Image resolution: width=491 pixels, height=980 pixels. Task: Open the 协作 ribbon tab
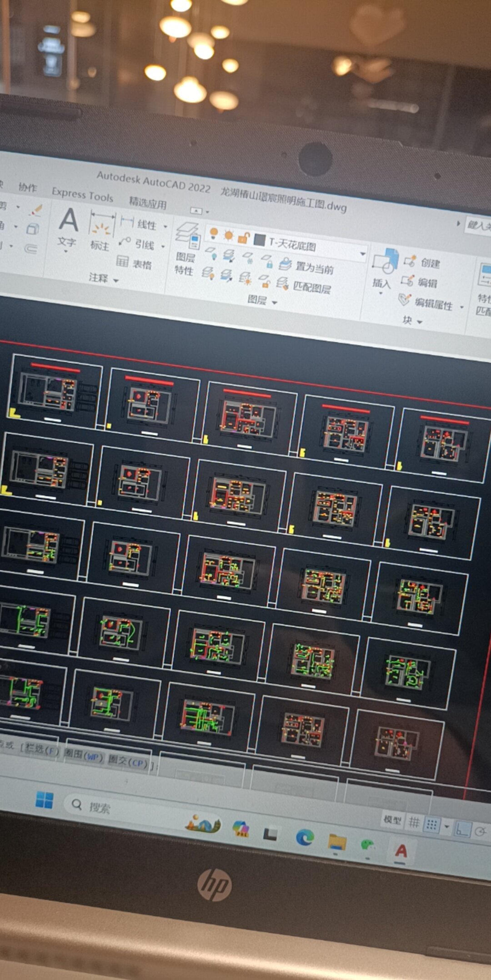[28, 187]
